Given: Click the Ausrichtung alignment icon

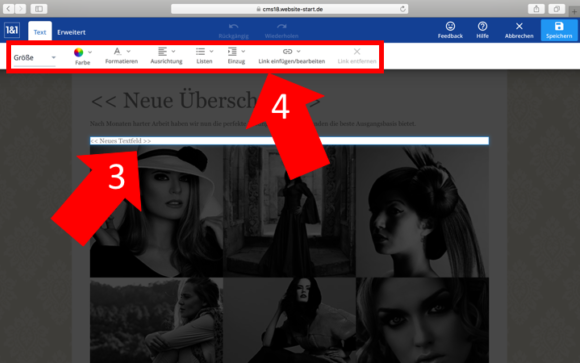Looking at the screenshot, I should coord(162,51).
